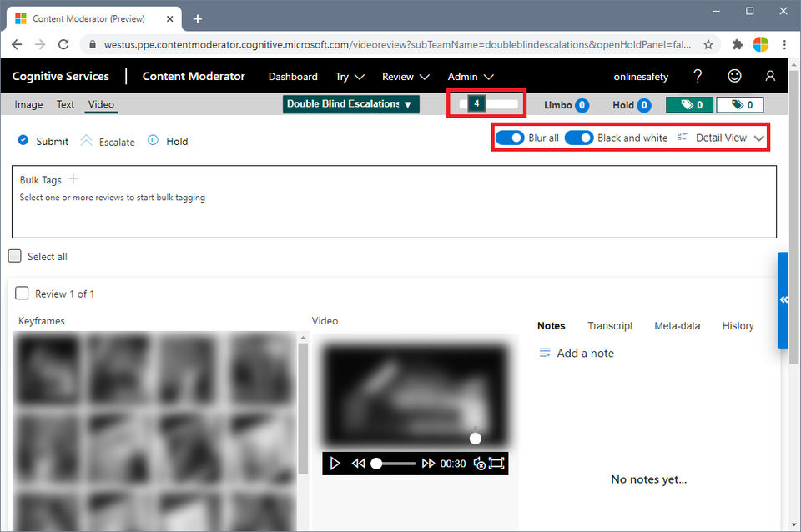Click the white outlined tag counter
Viewport: 801px width, 532px height.
pos(740,105)
